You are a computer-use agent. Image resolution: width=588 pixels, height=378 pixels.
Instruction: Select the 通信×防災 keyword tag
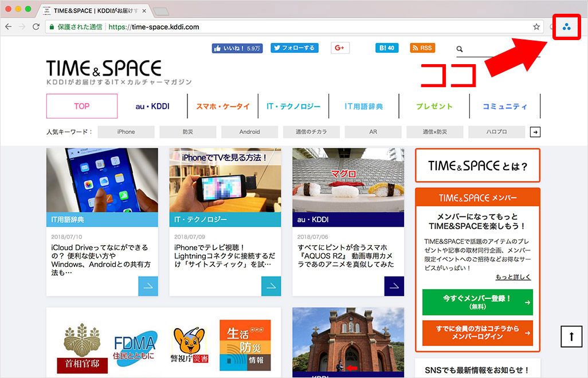tap(435, 132)
